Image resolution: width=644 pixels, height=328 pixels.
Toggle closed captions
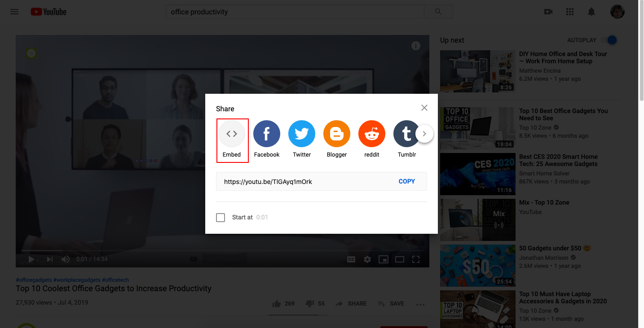click(351, 259)
